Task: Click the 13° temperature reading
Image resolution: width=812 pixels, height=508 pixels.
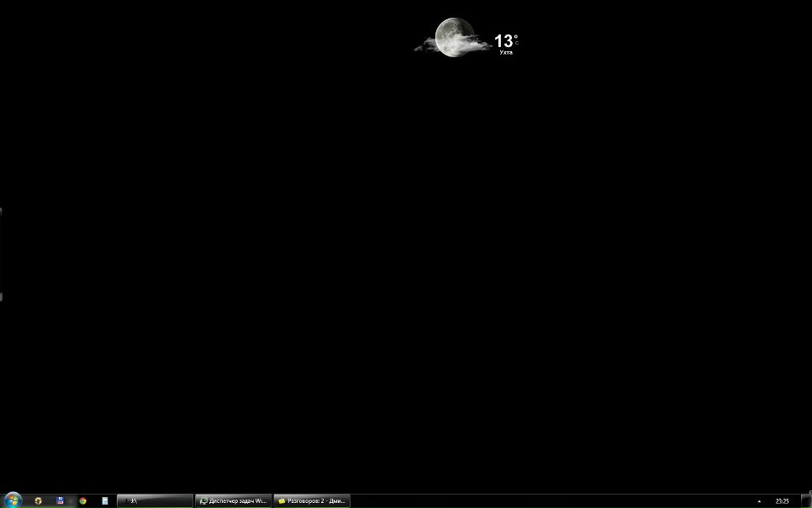Action: tap(506, 40)
